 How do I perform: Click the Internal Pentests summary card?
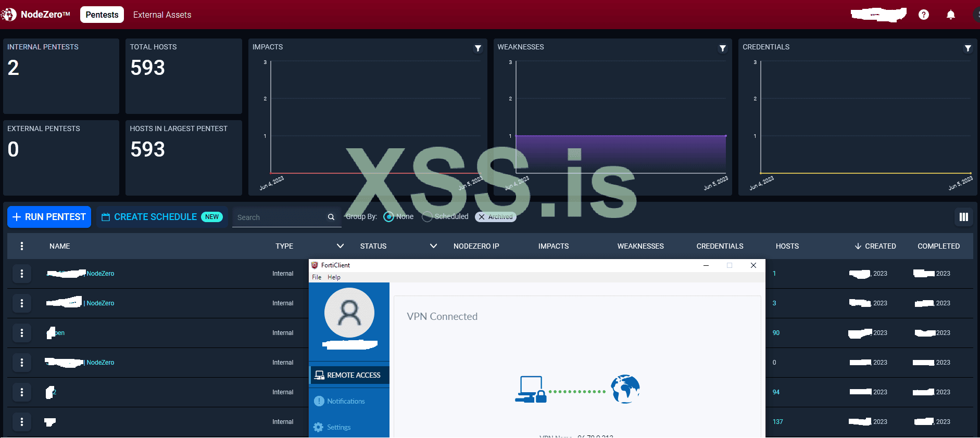61,76
